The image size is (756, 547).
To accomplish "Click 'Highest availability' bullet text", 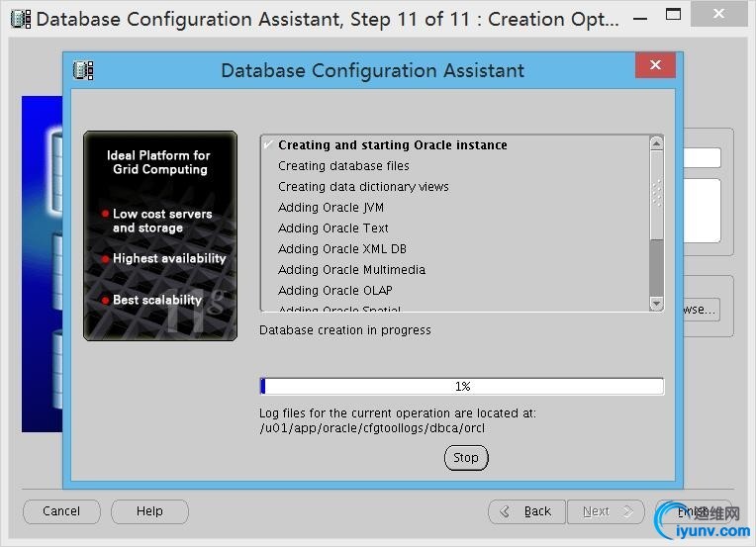I will (x=169, y=258).
